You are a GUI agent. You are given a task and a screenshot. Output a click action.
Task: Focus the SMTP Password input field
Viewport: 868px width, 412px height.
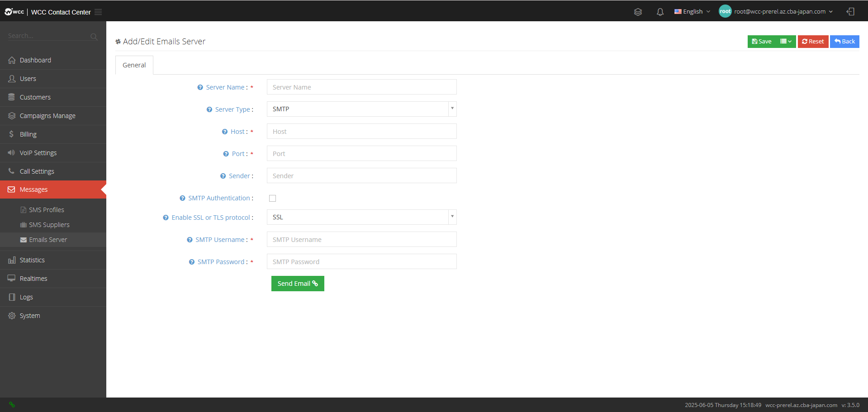point(361,262)
